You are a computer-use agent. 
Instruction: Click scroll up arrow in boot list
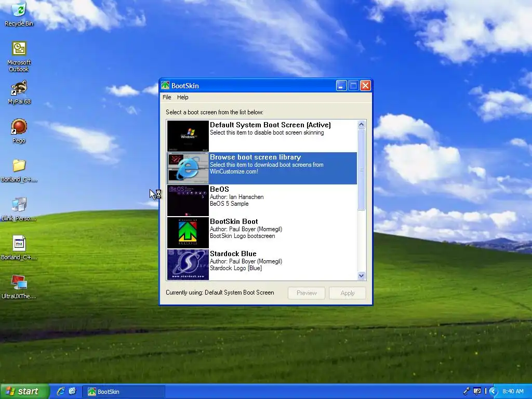[x=362, y=125]
